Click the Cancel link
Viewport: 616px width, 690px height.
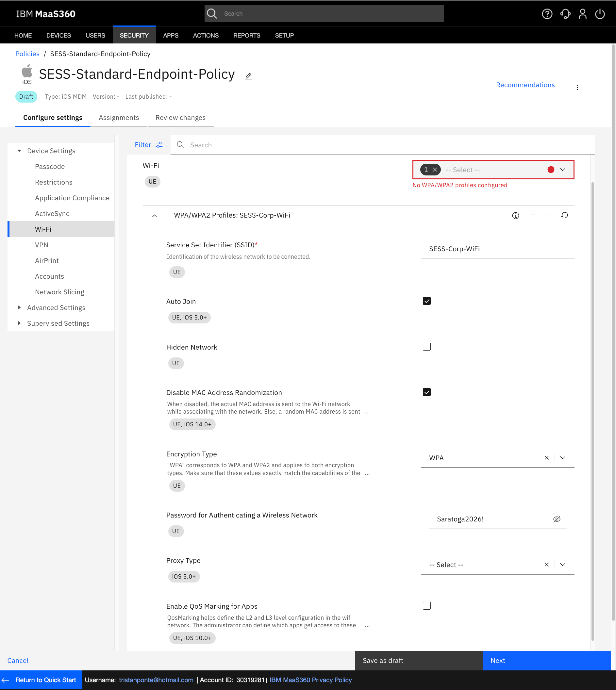pyautogui.click(x=18, y=660)
